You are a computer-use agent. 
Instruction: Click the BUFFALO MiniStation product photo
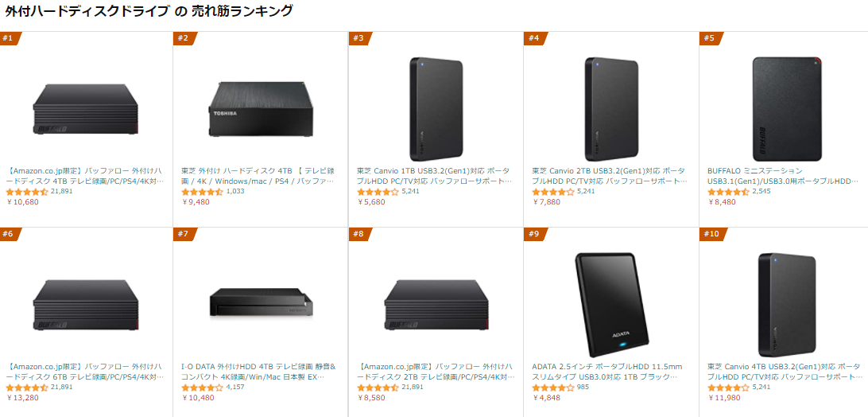(785, 107)
